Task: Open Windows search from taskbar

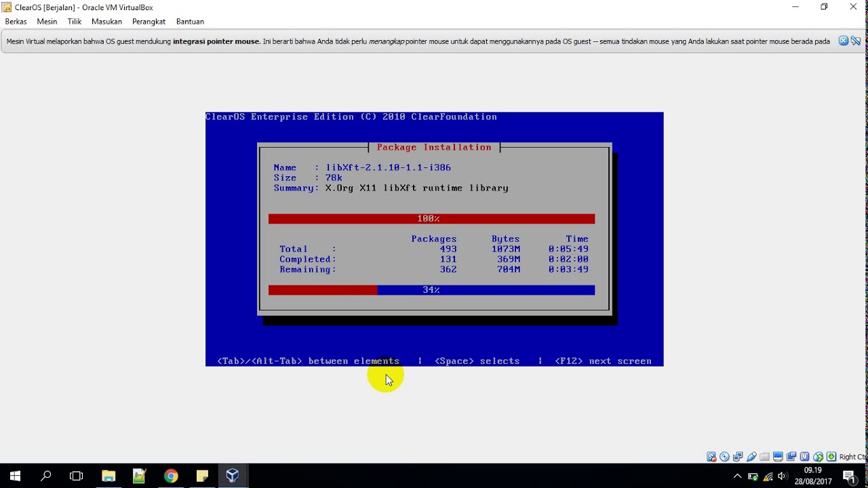Action: pos(46,476)
